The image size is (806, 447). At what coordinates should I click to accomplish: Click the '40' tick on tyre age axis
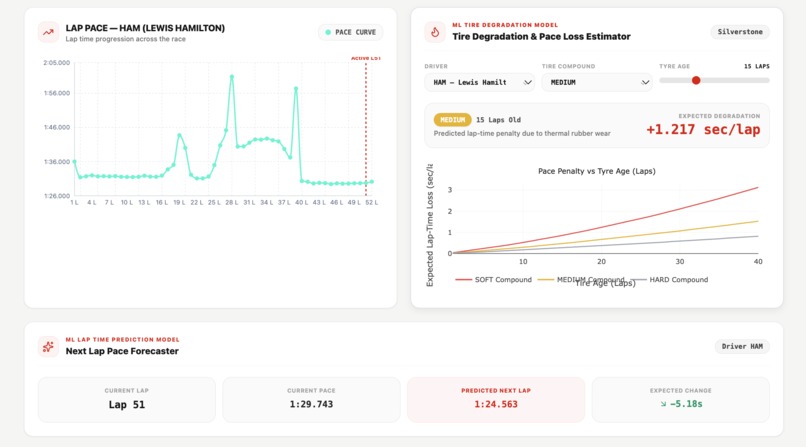(x=758, y=262)
